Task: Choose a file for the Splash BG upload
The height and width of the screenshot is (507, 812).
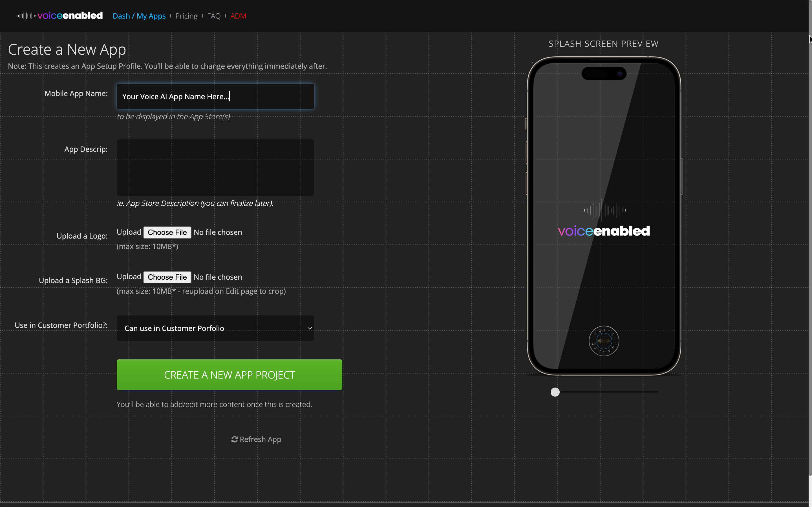Action: [x=167, y=277]
